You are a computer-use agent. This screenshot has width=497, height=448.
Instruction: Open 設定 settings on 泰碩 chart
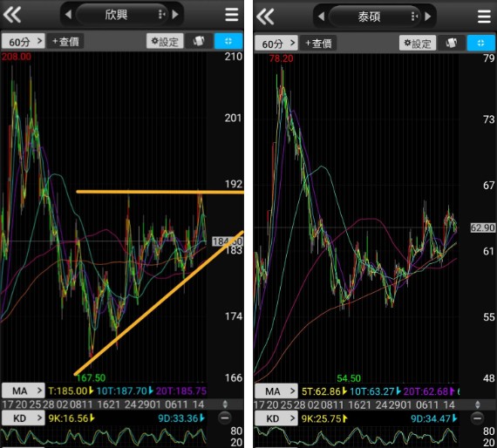click(x=418, y=43)
